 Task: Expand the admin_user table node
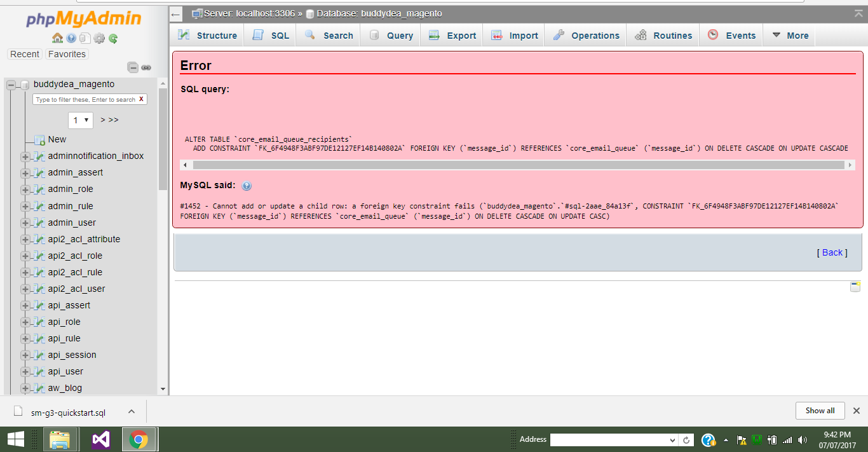pyautogui.click(x=25, y=223)
